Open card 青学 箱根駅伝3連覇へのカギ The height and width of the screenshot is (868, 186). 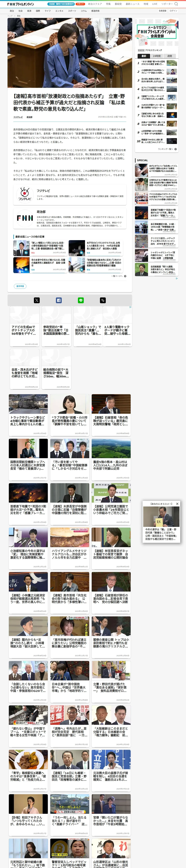pyautogui.click(x=28, y=771)
